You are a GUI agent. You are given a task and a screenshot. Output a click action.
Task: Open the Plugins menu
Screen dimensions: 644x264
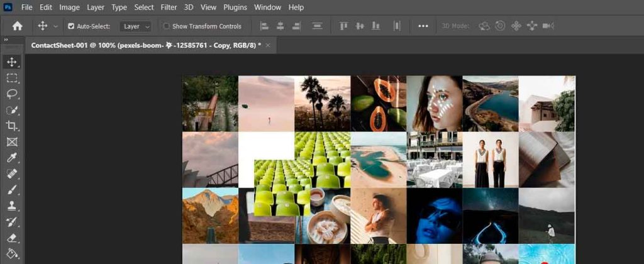point(235,8)
